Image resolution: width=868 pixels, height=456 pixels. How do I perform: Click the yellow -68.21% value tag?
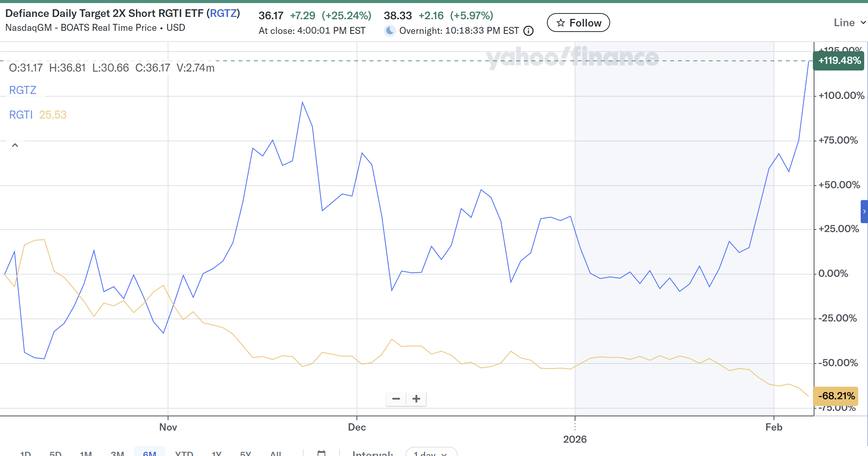point(836,396)
